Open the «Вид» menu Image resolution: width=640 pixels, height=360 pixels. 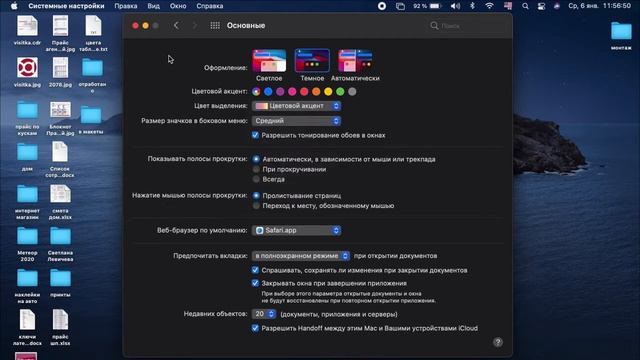153,6
